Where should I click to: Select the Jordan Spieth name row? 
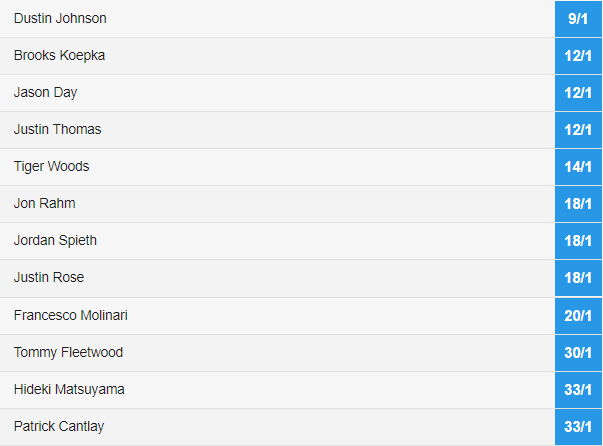pyautogui.click(x=277, y=241)
